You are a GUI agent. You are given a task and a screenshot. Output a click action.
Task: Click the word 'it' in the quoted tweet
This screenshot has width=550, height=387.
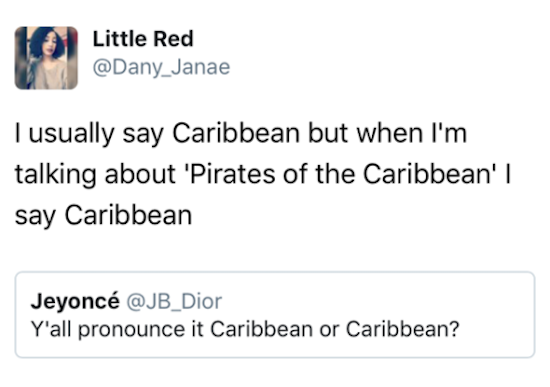[197, 329]
